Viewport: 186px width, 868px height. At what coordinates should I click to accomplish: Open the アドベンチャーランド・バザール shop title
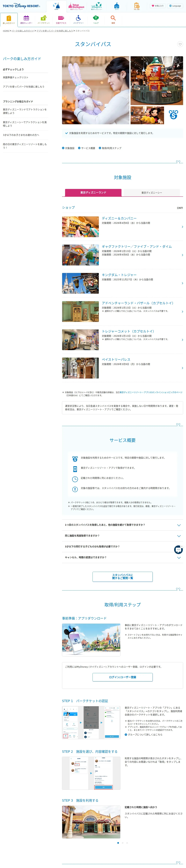(x=138, y=303)
